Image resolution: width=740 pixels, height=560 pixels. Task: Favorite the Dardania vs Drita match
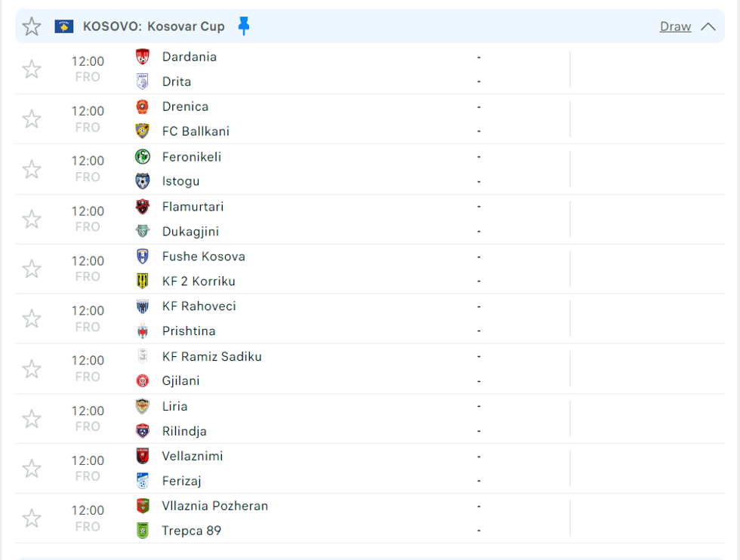(x=32, y=69)
